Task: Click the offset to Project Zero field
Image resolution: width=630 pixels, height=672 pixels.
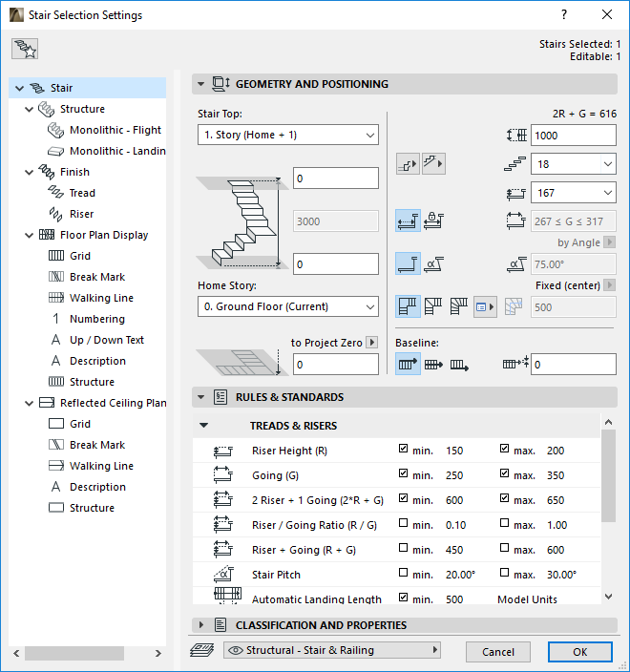Action: (336, 365)
